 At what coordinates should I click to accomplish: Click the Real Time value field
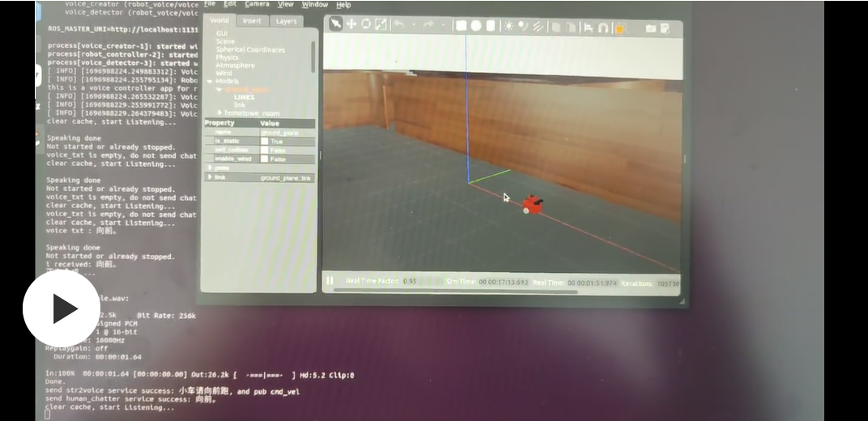pyautogui.click(x=591, y=283)
